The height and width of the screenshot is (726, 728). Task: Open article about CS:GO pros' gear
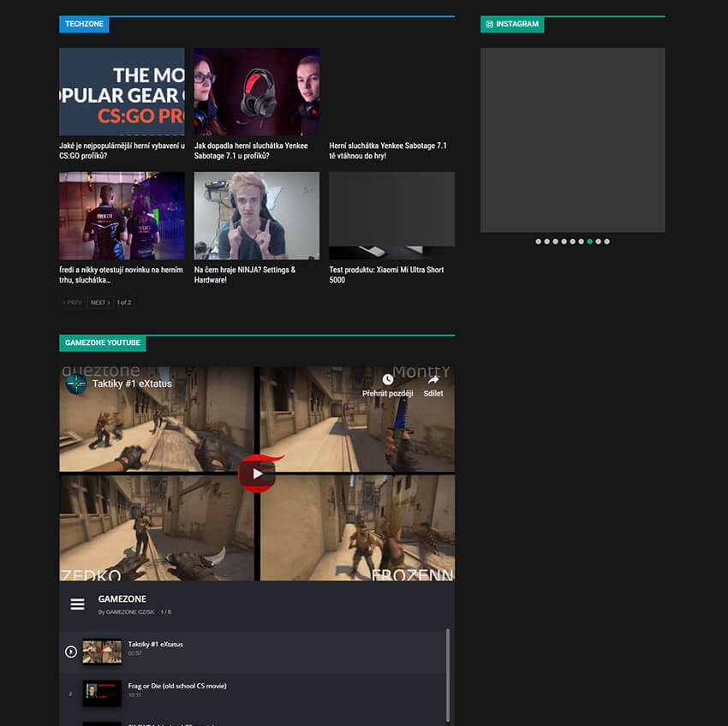pyautogui.click(x=122, y=151)
